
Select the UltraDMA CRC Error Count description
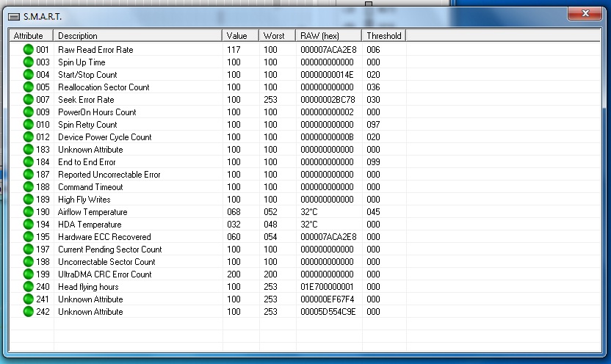(x=105, y=274)
